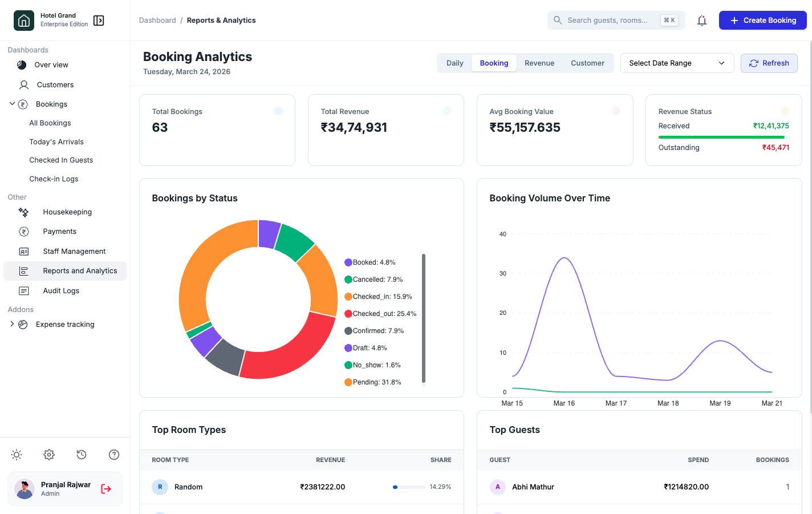Open help via the question mark icon

click(x=113, y=455)
